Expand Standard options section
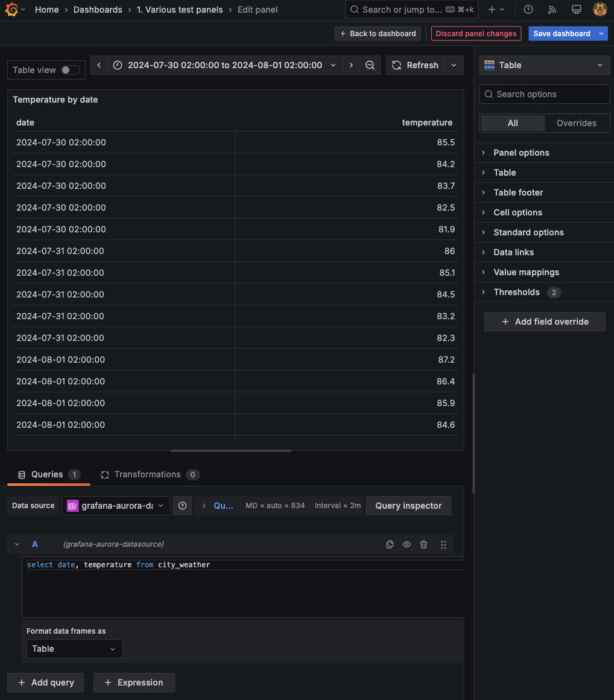The height and width of the screenshot is (700, 614). coord(545,232)
